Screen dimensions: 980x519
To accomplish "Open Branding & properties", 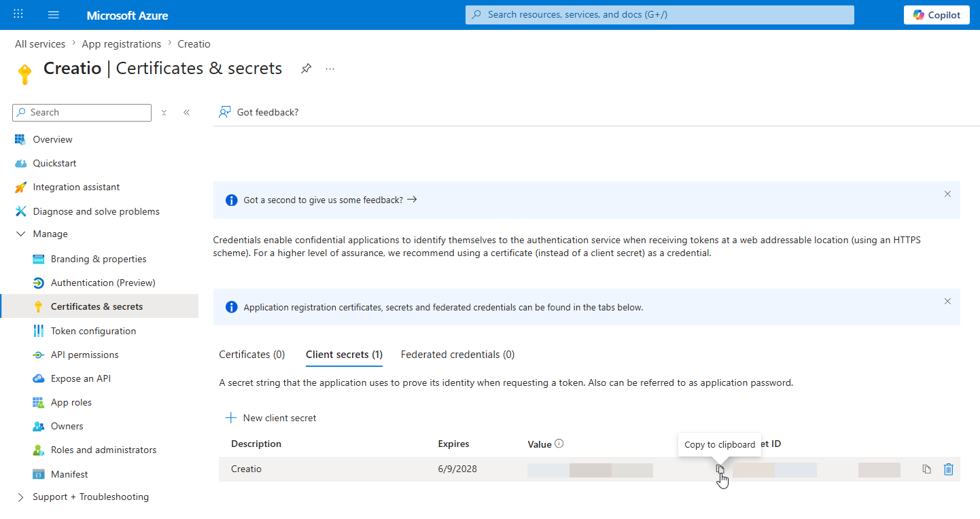I will pyautogui.click(x=99, y=259).
